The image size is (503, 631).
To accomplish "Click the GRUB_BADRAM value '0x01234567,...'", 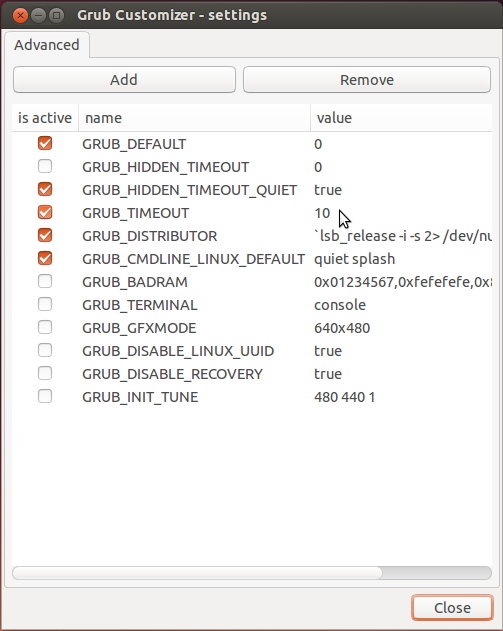I will coord(403,282).
